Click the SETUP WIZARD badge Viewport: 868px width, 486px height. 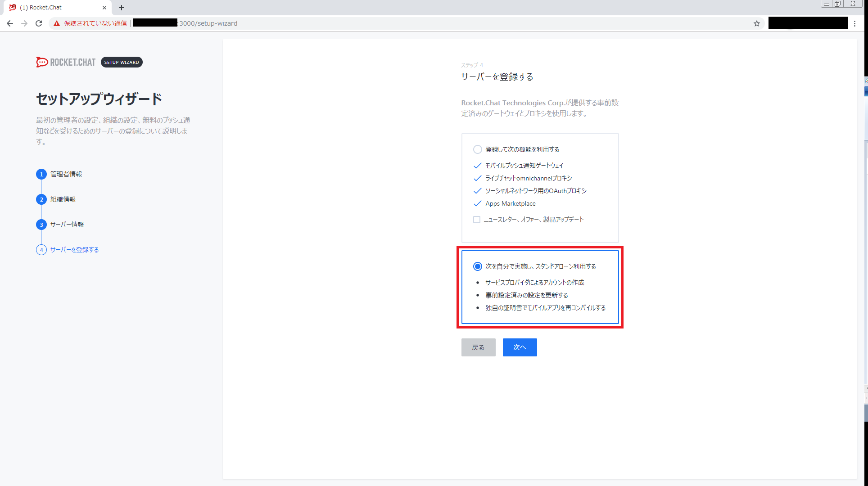pyautogui.click(x=122, y=62)
